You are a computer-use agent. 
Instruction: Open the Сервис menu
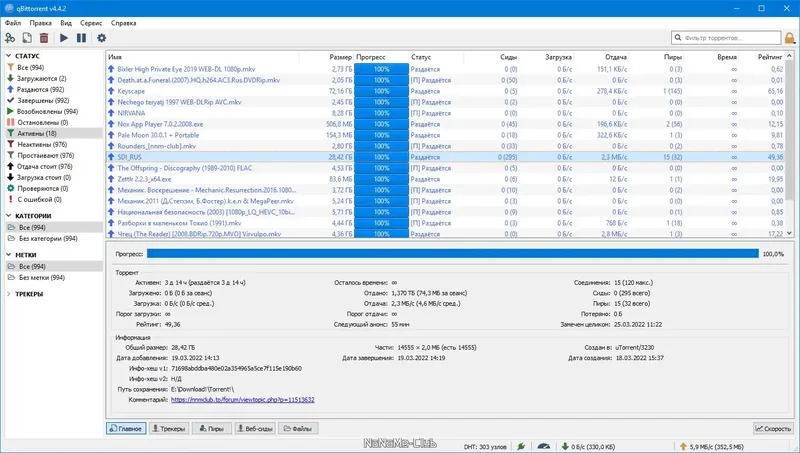[91, 23]
